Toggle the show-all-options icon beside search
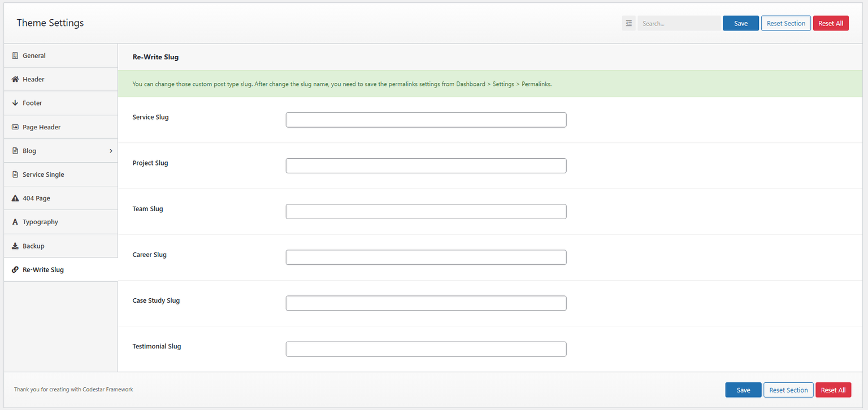Screen dimensions: 868x410 click(628, 24)
